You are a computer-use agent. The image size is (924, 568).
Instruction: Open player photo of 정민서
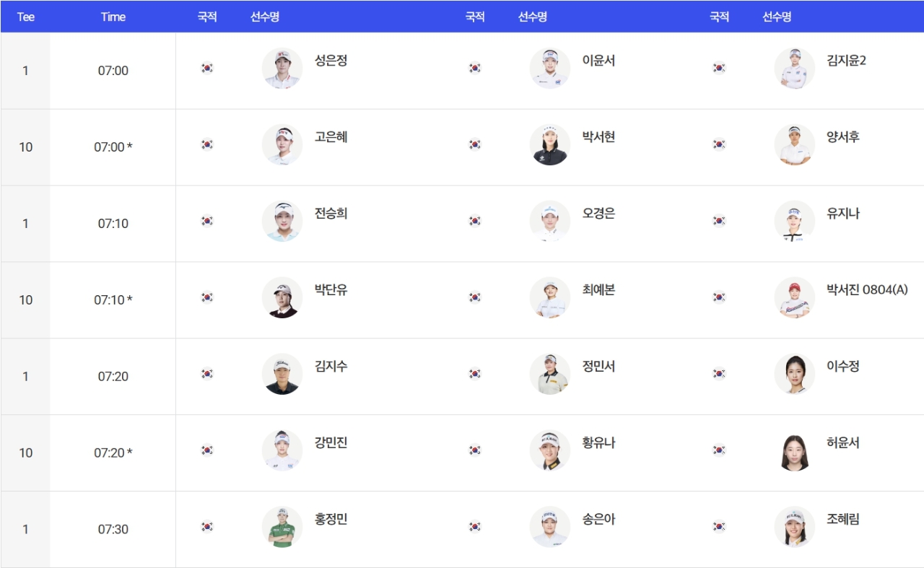550,375
